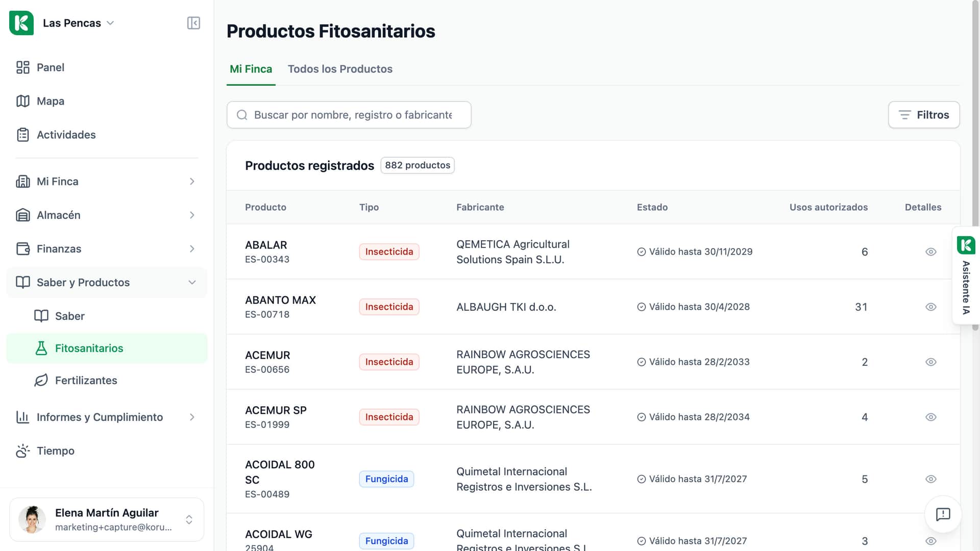The width and height of the screenshot is (980, 551).
Task: Open the Asistente IA side panel
Action: [x=966, y=275]
